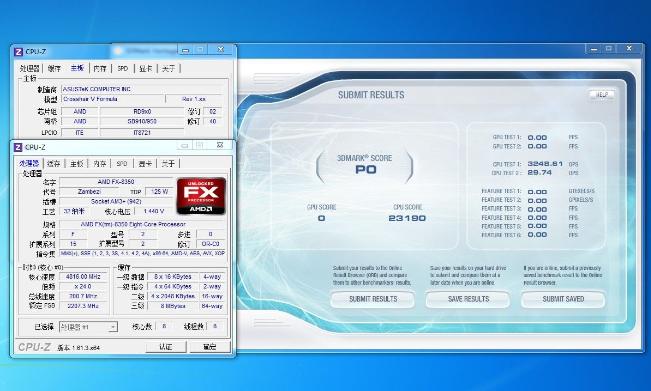Click the chipset model value RD9x0
Viewport: 651px width, 391px height.
coord(142,112)
